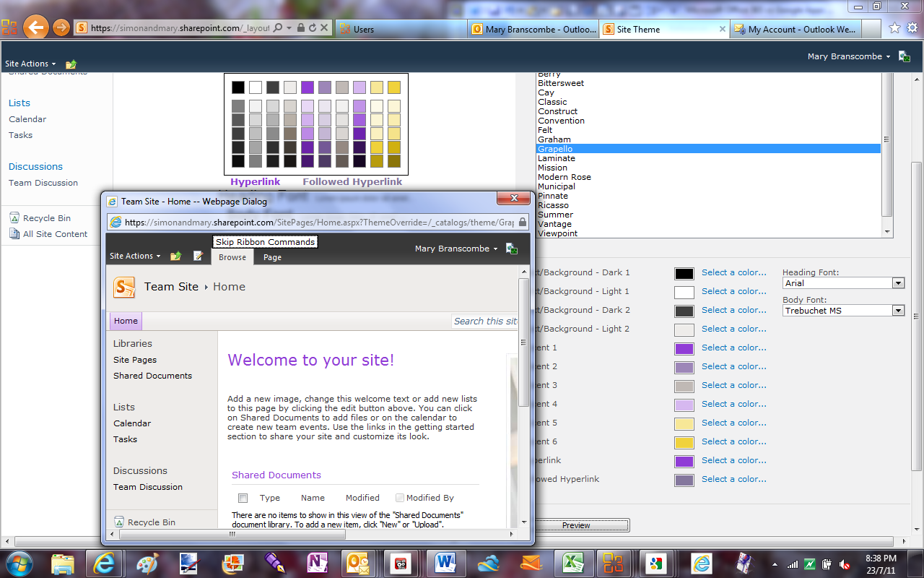Click the Stop loading X icon
This screenshot has width=924, height=578.
[x=324, y=28]
